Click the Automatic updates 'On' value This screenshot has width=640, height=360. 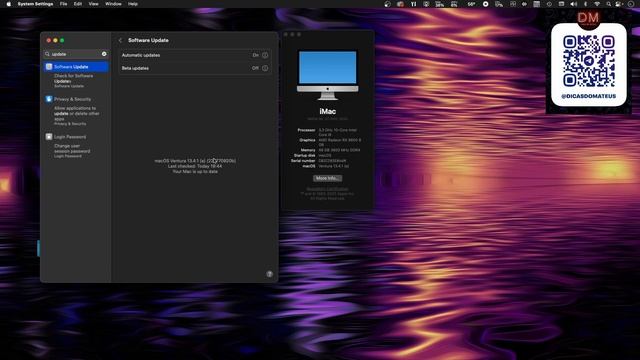[x=256, y=55]
